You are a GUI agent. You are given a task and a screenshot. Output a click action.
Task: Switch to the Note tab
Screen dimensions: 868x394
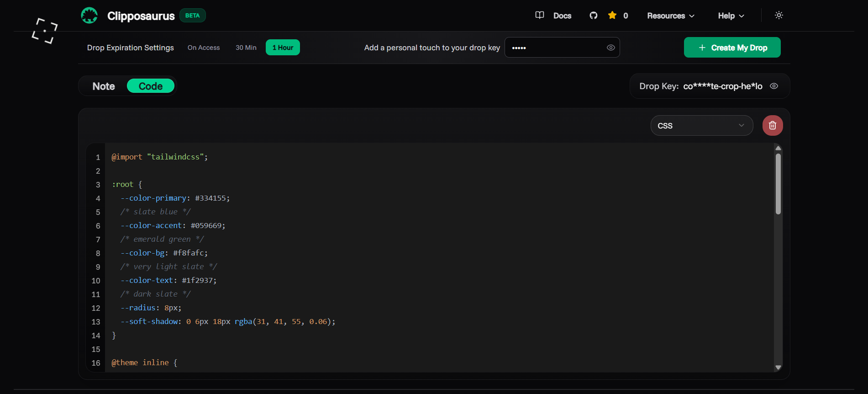(x=104, y=86)
